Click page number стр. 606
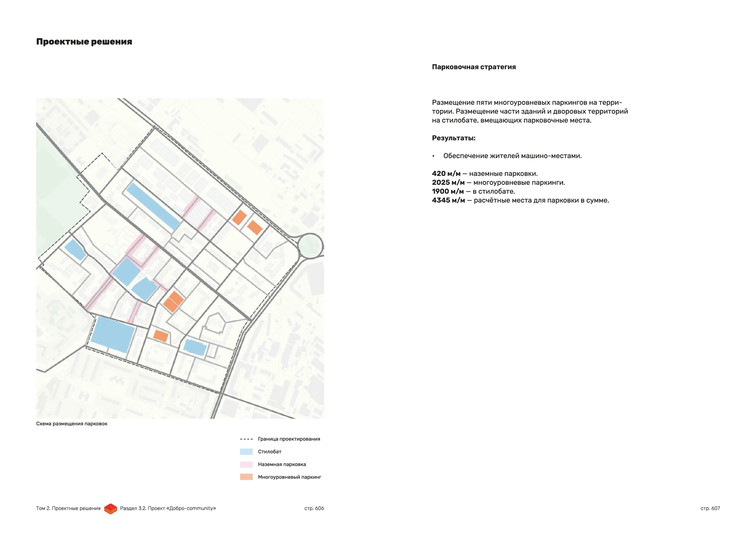756x535 pixels. (314, 508)
